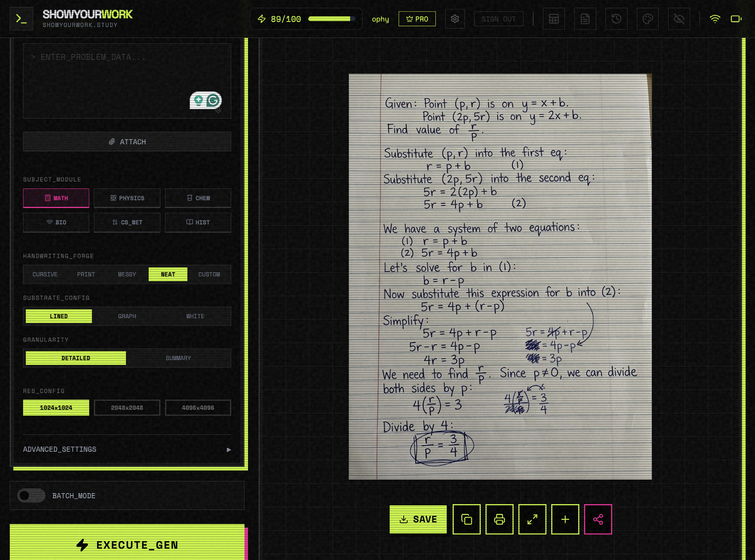
Task: Toggle the crossed-out eye visibility icon
Action: tap(679, 19)
